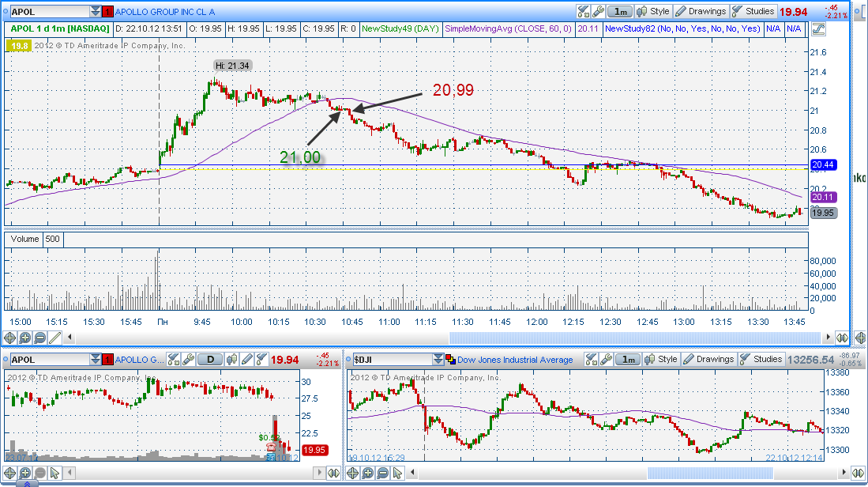The image size is (868, 487).
Task: Toggle expansion arrows under daily APOL chart
Action: [x=333, y=473]
